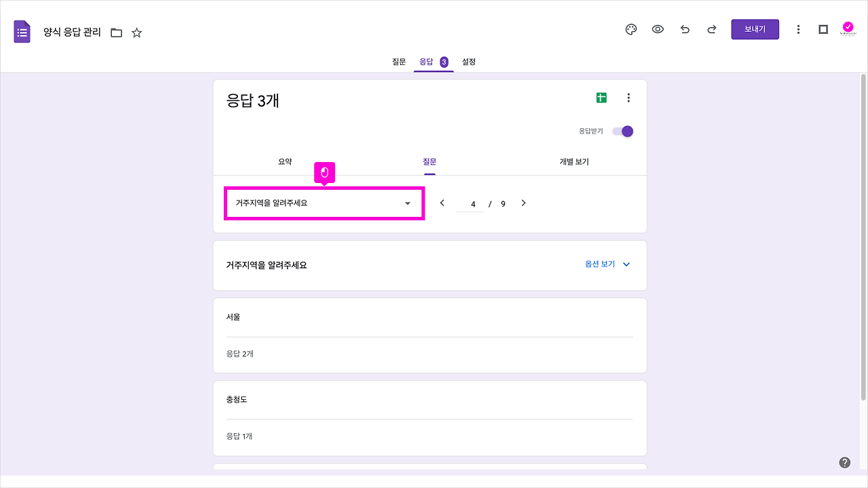Open the top-right three-dot menu
The width and height of the screenshot is (868, 488).
point(798,29)
